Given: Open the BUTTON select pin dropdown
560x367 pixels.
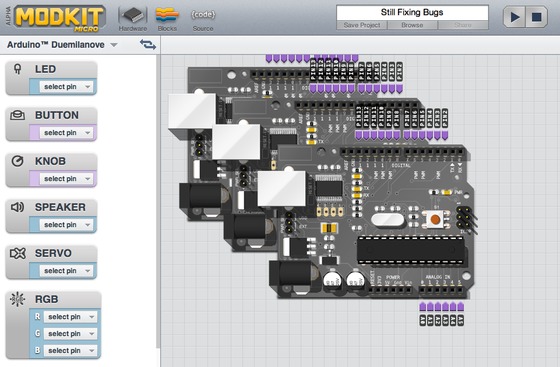Looking at the screenshot, I should [66, 133].
